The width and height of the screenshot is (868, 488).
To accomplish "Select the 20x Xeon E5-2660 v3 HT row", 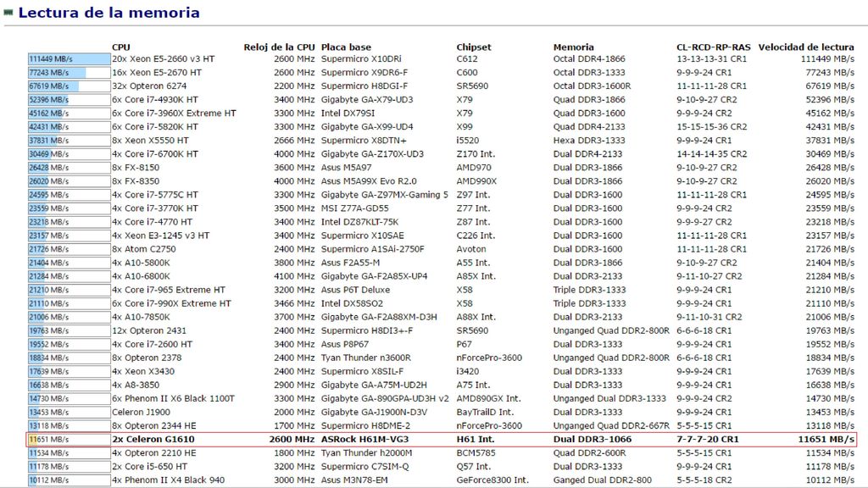I will point(441,58).
